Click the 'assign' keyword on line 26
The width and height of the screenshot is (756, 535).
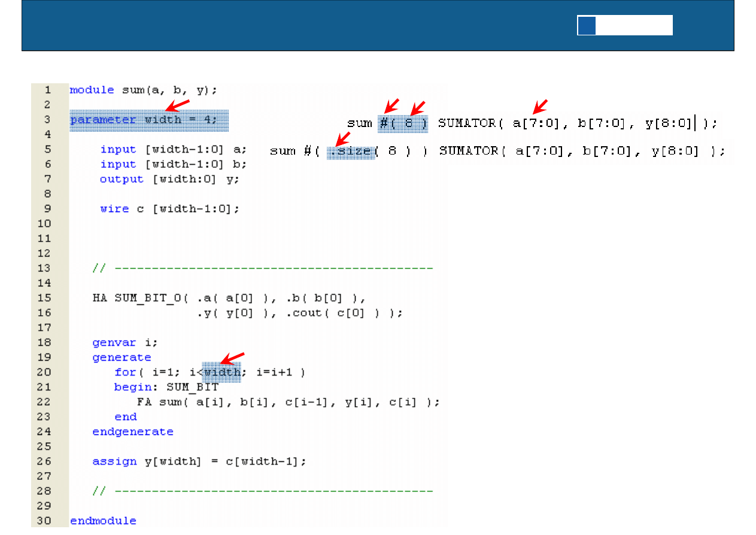pos(111,461)
